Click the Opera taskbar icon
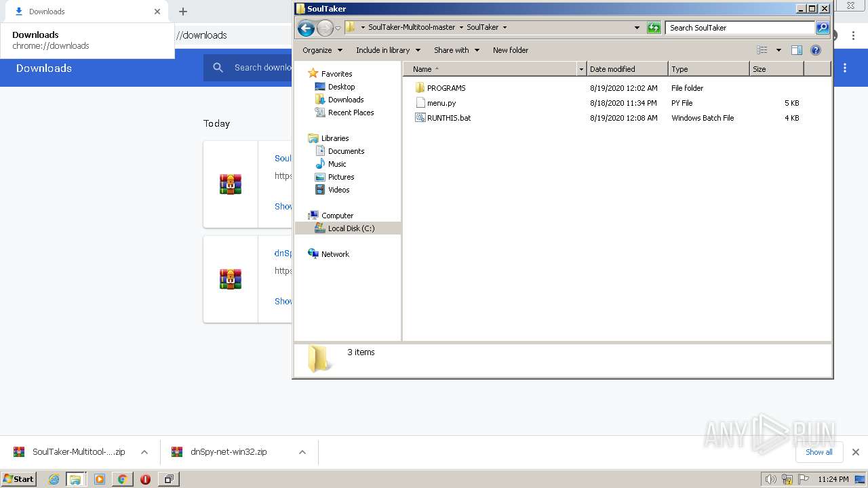 coord(145,479)
